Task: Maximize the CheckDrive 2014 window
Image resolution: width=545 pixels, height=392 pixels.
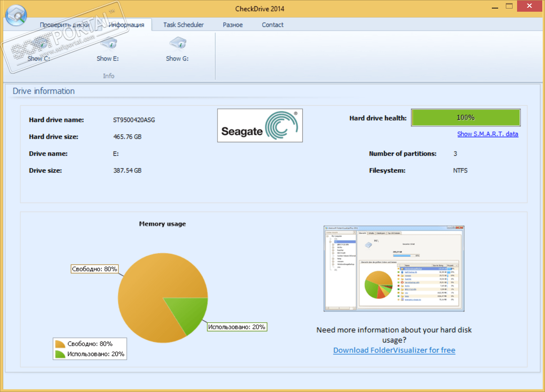Action: click(x=509, y=6)
